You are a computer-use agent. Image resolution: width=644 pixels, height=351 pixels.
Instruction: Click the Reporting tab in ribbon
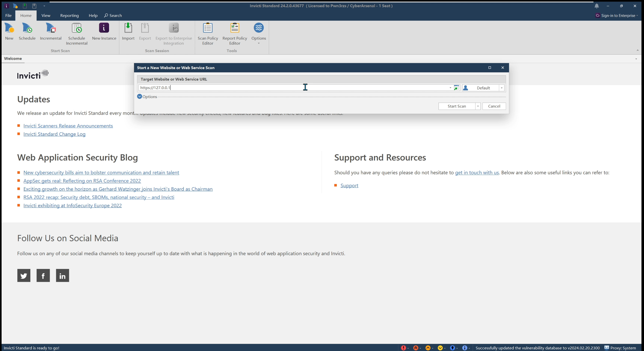coord(69,15)
